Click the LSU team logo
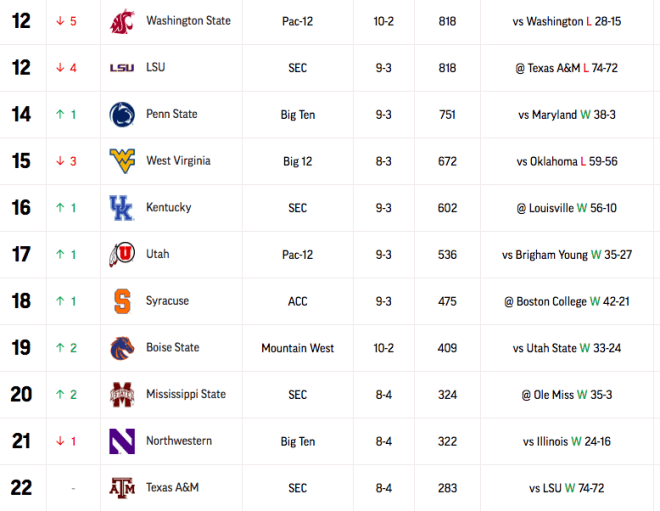 tap(122, 68)
